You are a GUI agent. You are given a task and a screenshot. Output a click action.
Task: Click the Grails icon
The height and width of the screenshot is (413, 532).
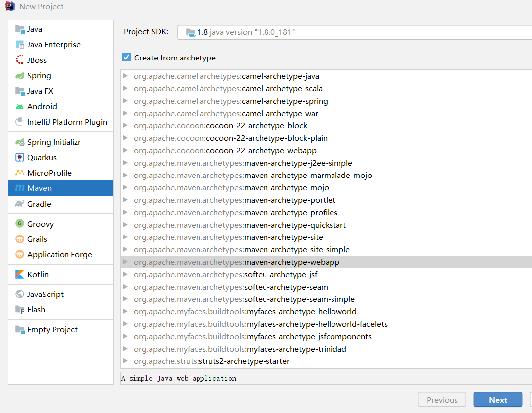pyautogui.click(x=20, y=239)
